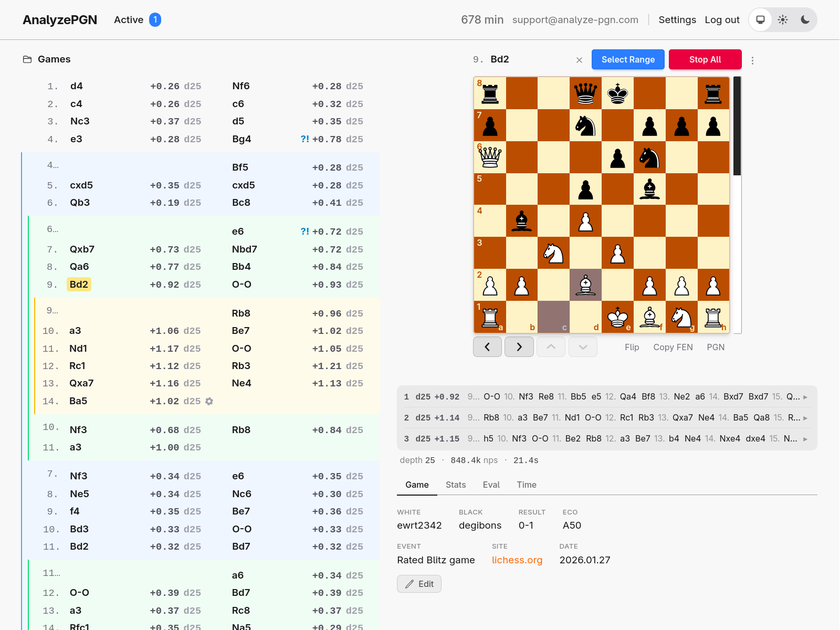
Task: Flip the chess board
Action: coord(632,347)
